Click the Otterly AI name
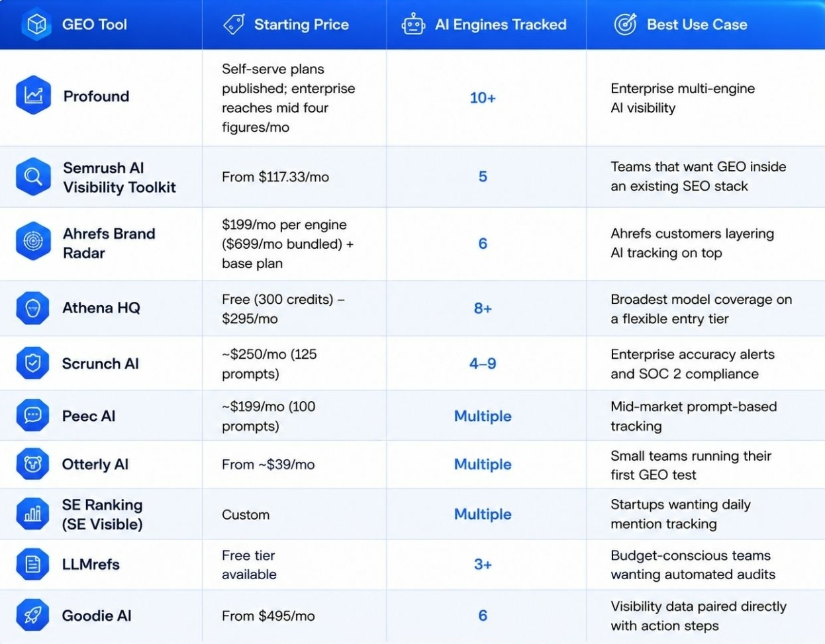The height and width of the screenshot is (644, 825). click(x=95, y=464)
